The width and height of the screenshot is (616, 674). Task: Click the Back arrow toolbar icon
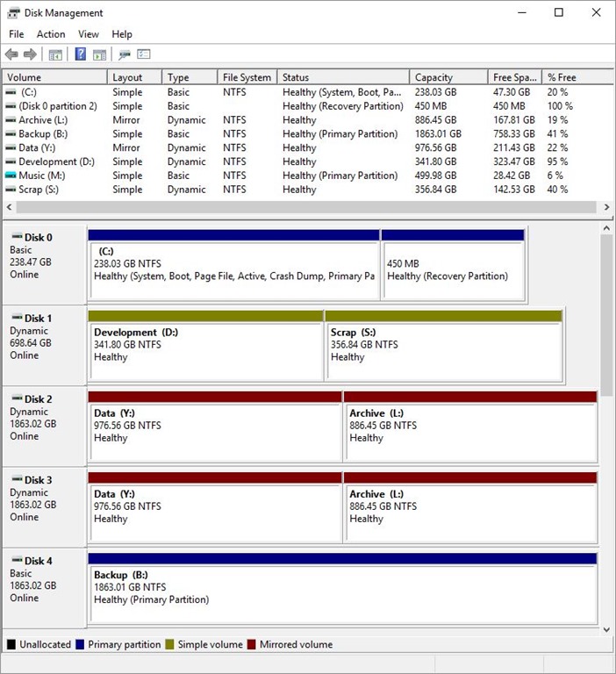point(11,54)
